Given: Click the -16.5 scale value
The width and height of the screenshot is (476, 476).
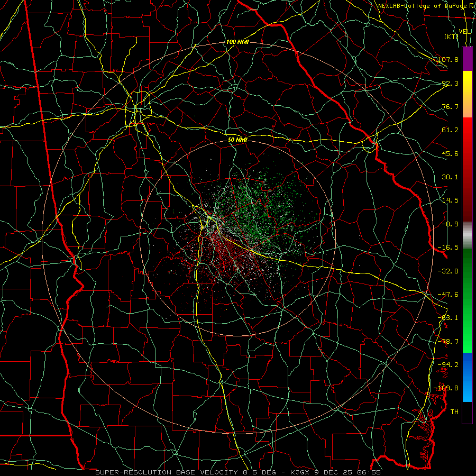Looking at the screenshot, I should [x=448, y=248].
